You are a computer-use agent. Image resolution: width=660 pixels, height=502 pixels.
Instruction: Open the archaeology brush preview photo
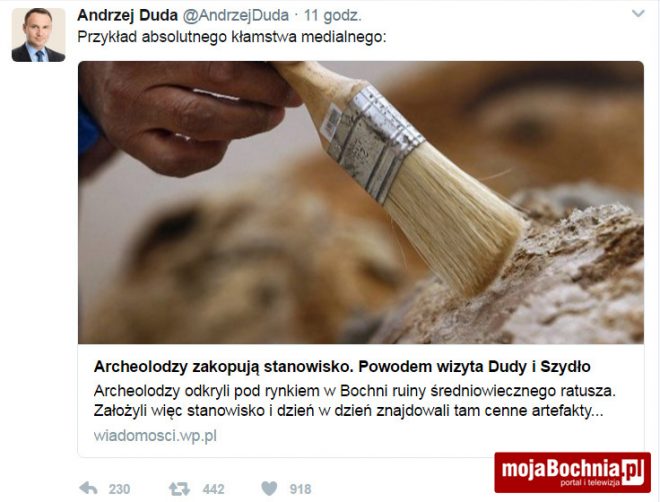(361, 202)
